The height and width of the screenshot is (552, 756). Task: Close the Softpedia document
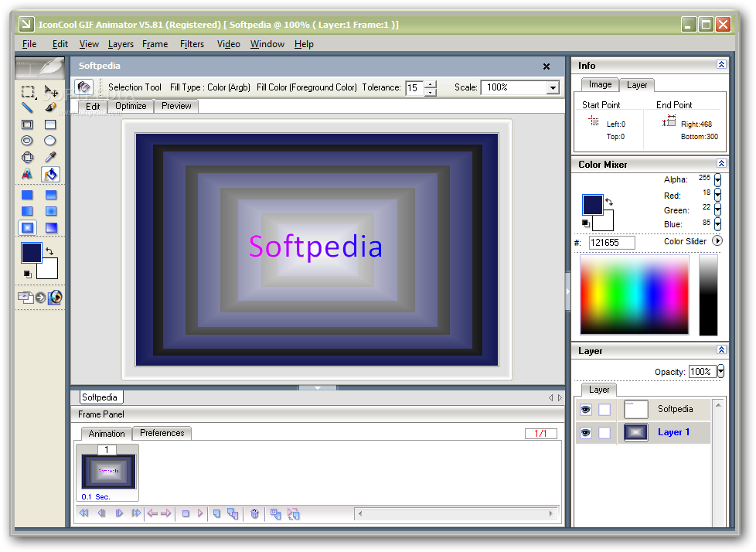click(547, 66)
